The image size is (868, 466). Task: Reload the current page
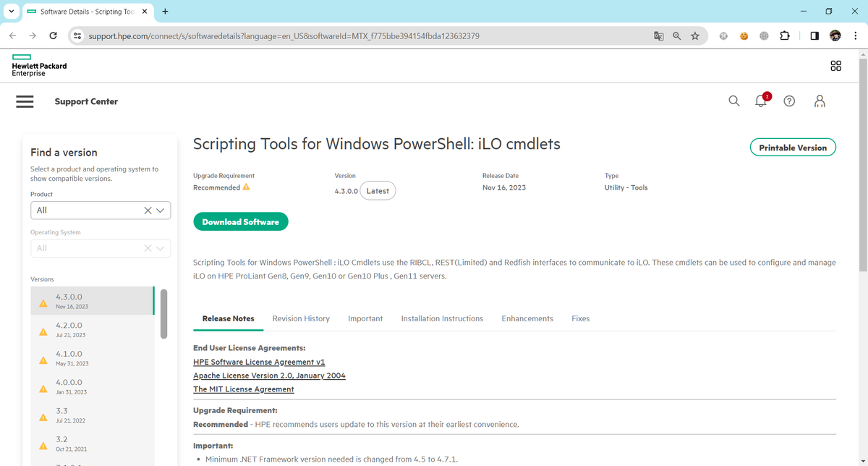(x=53, y=35)
